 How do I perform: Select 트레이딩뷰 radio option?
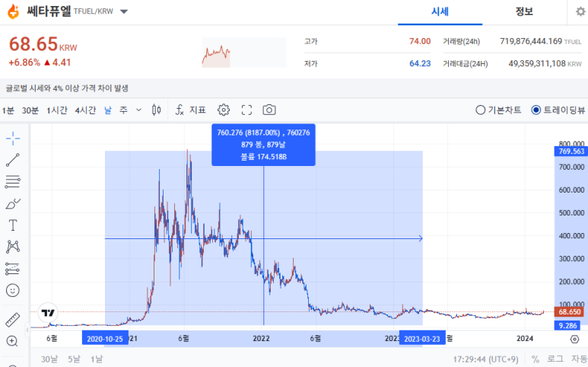558,110
